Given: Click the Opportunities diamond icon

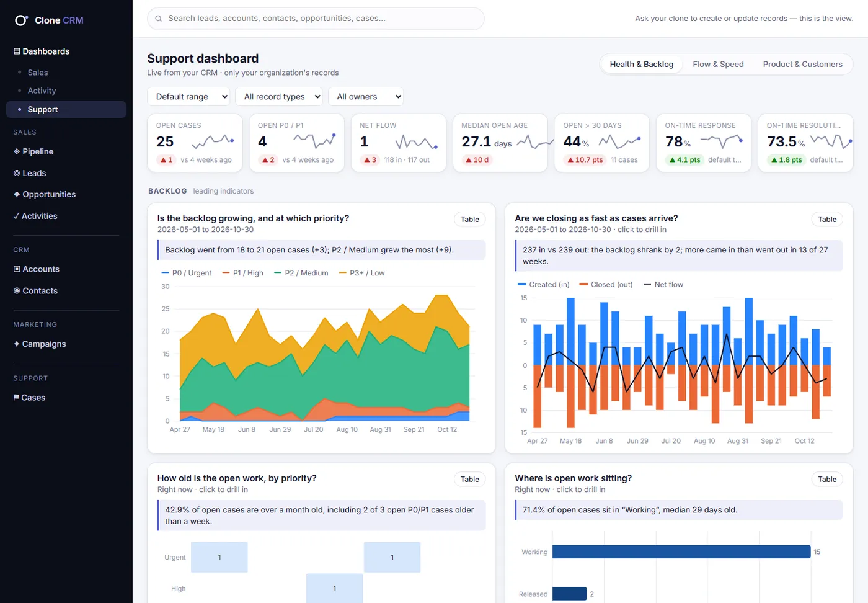Looking at the screenshot, I should click(17, 194).
